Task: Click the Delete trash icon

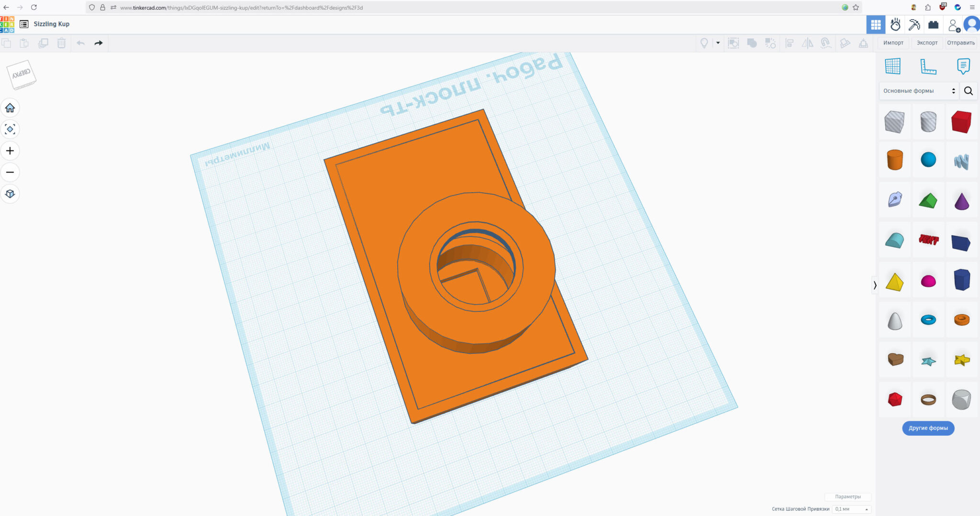Action: coord(62,43)
